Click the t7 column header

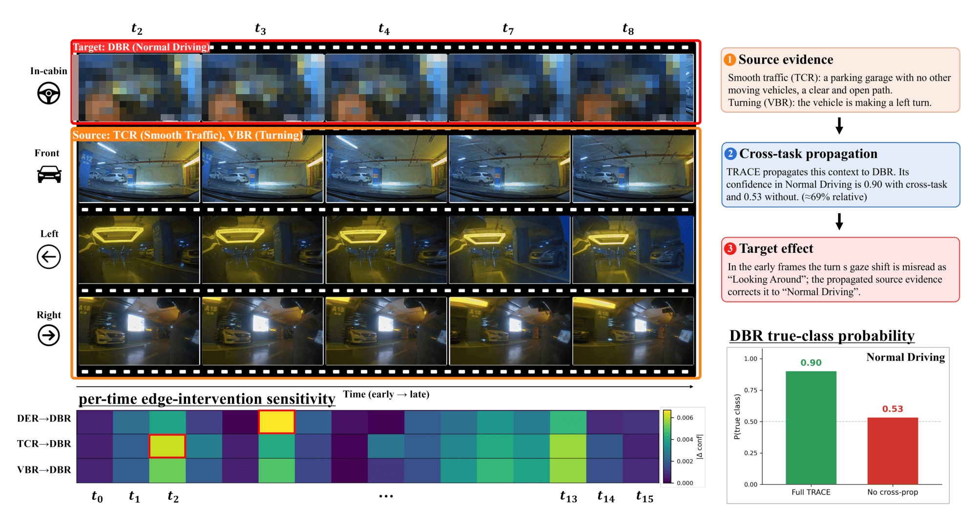pyautogui.click(x=508, y=29)
